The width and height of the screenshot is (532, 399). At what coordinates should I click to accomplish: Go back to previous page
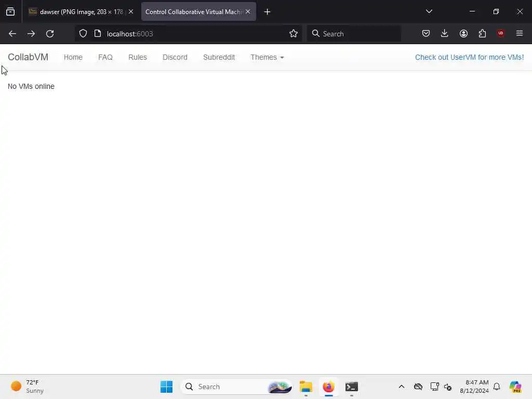coord(12,34)
